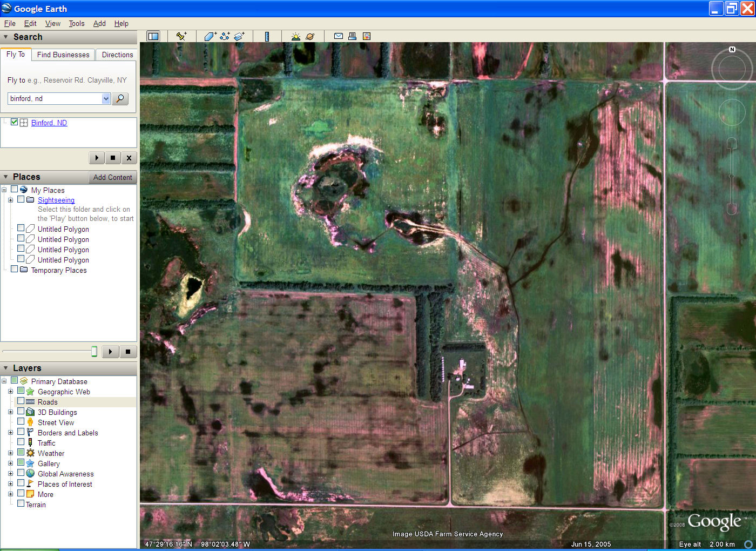The width and height of the screenshot is (756, 551).
Task: Stop the Places tour
Action: pos(128,352)
